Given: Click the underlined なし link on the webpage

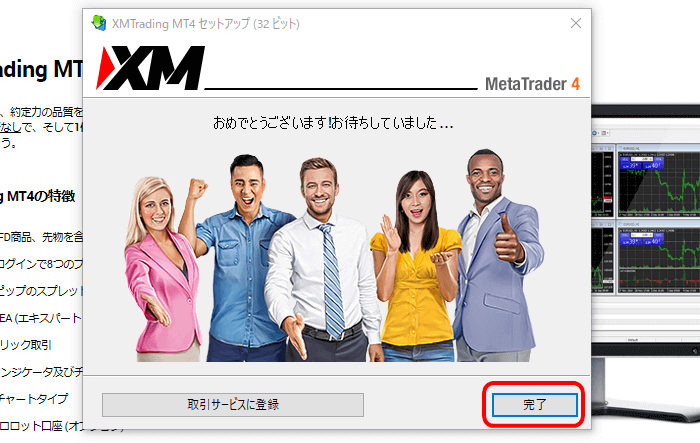Looking at the screenshot, I should (11, 127).
